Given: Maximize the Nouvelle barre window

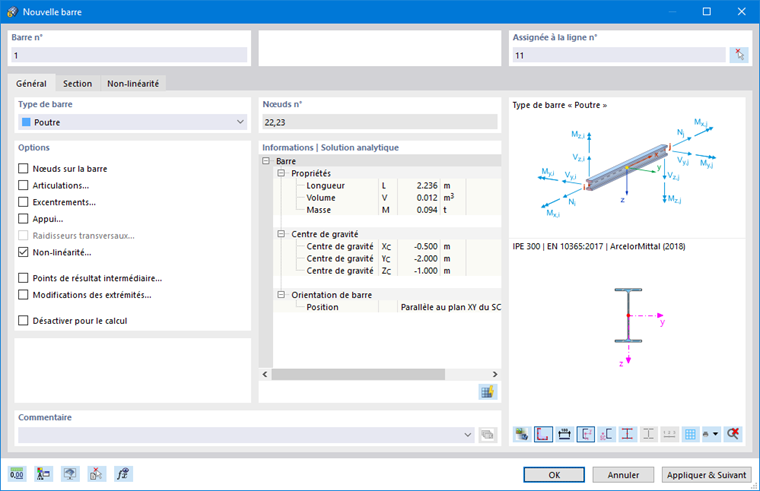Looking at the screenshot, I should tap(707, 12).
